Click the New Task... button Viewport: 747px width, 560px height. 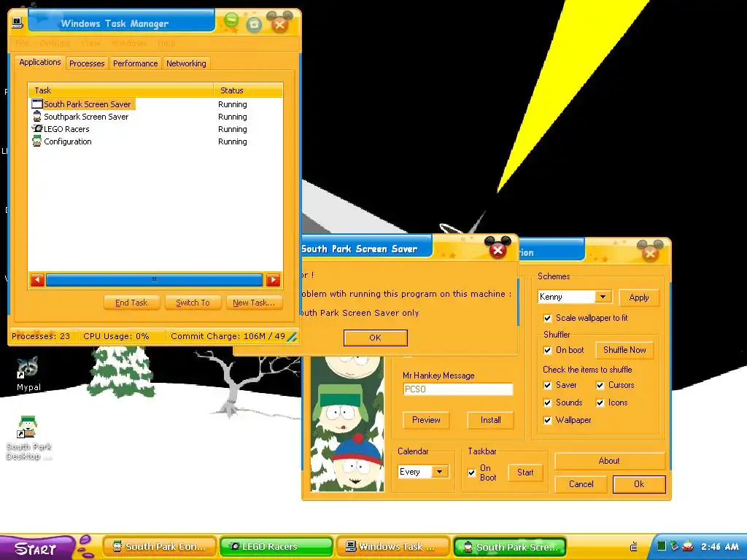(254, 303)
